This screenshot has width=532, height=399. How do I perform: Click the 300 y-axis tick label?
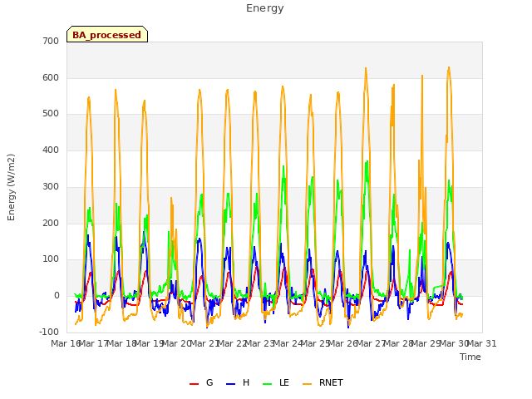(51, 186)
